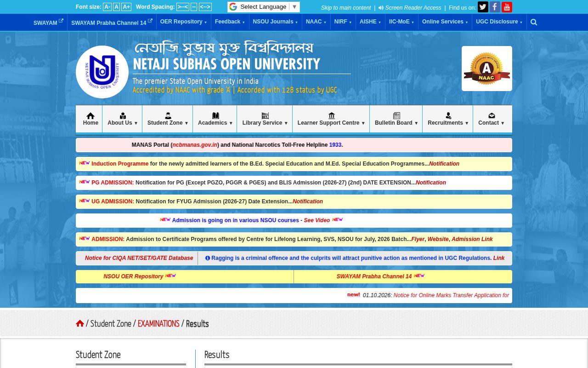Image resolution: width=588 pixels, height=368 pixels.
Task: Open the Recruitments menu
Action: [x=448, y=119]
